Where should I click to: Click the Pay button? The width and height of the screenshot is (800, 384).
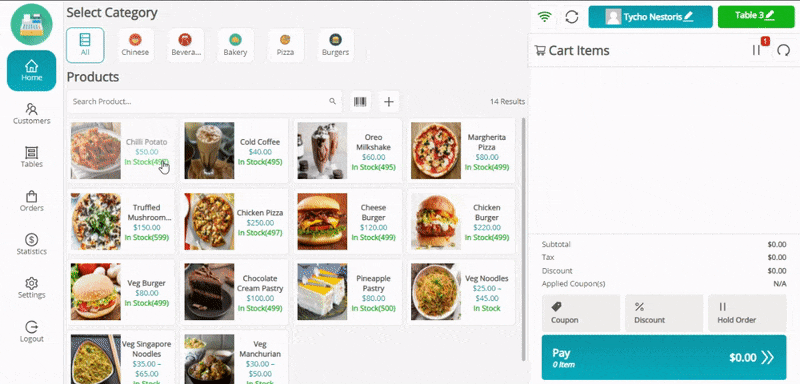coord(664,357)
